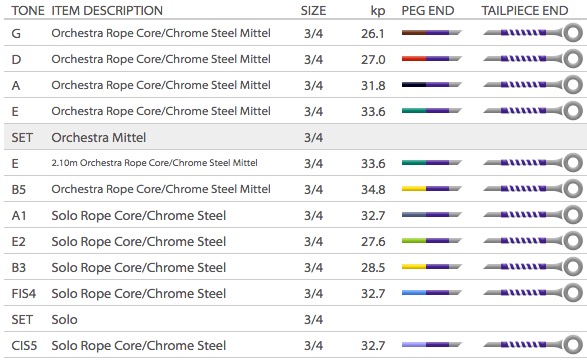This screenshot has height=361, width=587.
Task: Select the SET Solo row
Action: 295,319
